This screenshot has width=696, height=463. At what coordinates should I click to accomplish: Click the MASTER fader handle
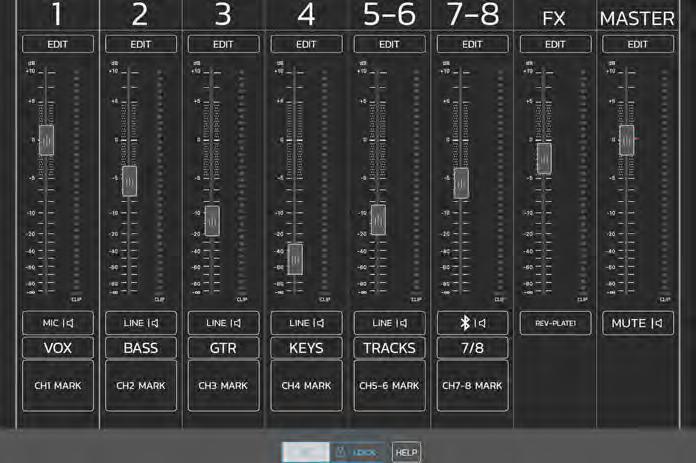tap(627, 140)
